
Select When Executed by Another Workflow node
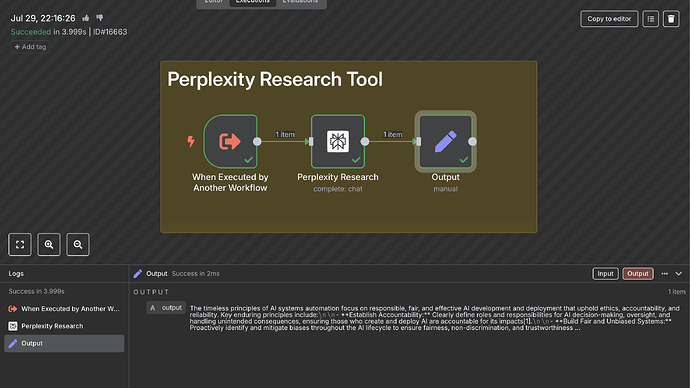(x=230, y=142)
